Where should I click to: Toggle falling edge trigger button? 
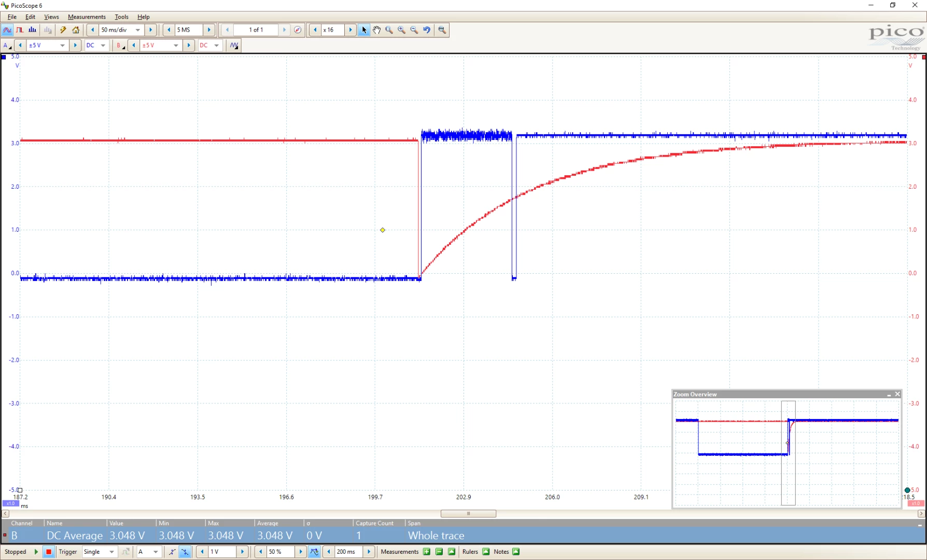pyautogui.click(x=185, y=552)
